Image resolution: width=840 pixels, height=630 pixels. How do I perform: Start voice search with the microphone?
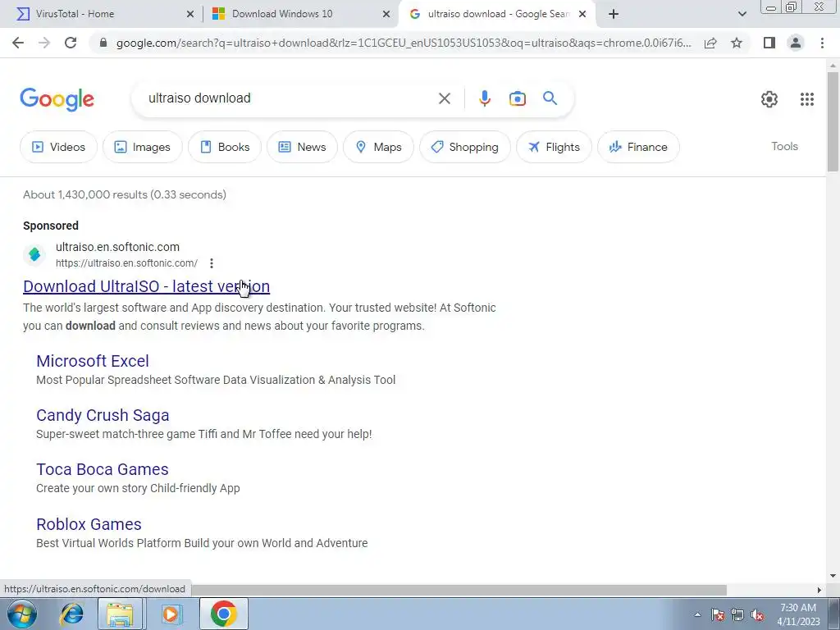pos(484,98)
